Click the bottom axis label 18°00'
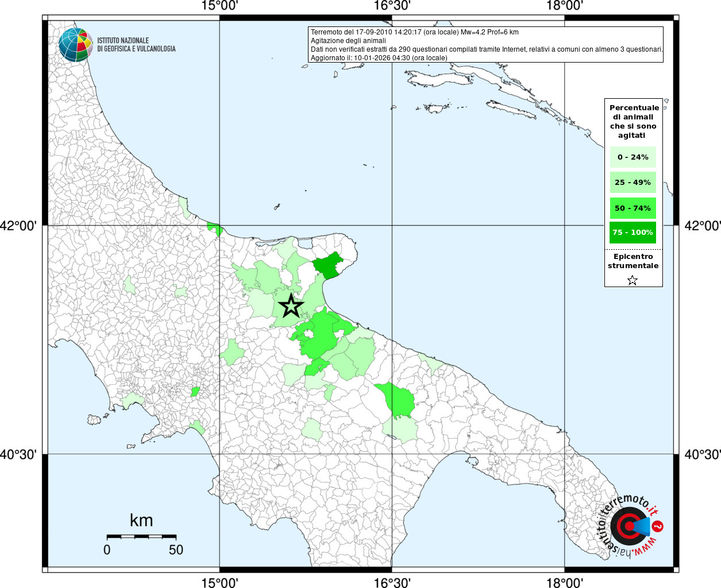The height and width of the screenshot is (588, 721). (564, 582)
